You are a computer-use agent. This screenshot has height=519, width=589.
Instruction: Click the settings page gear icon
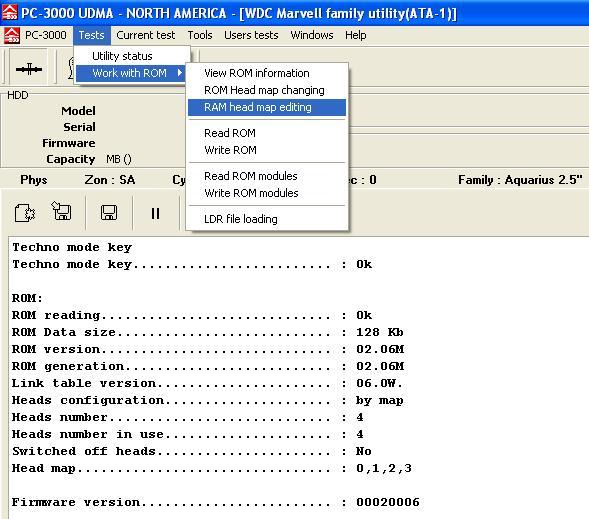[25, 213]
